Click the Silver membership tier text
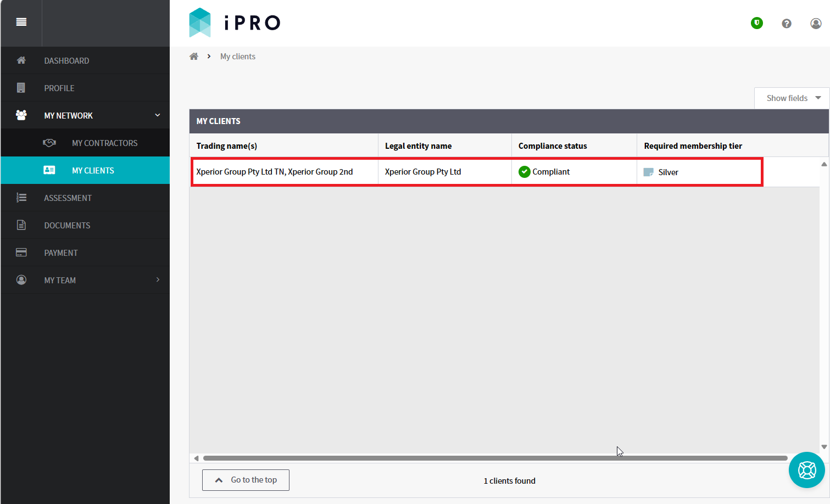830x504 pixels. tap(669, 172)
